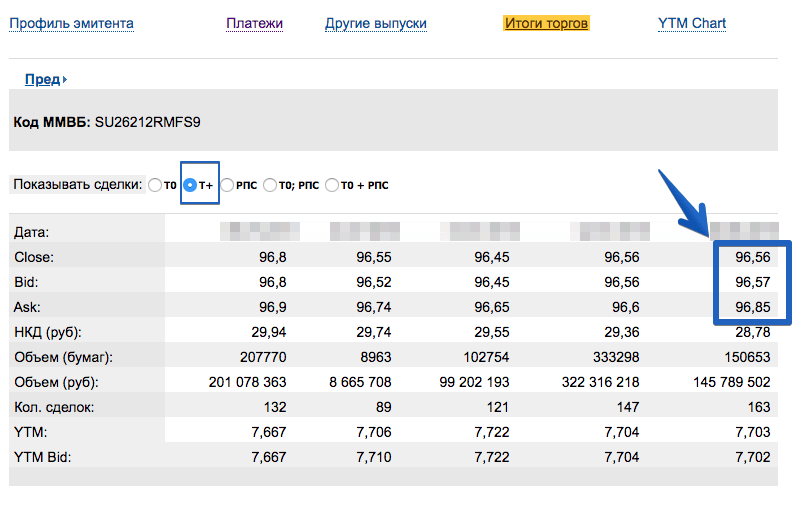801x512 pixels.
Task: Click the Ask value 96,85
Action: pos(752,307)
